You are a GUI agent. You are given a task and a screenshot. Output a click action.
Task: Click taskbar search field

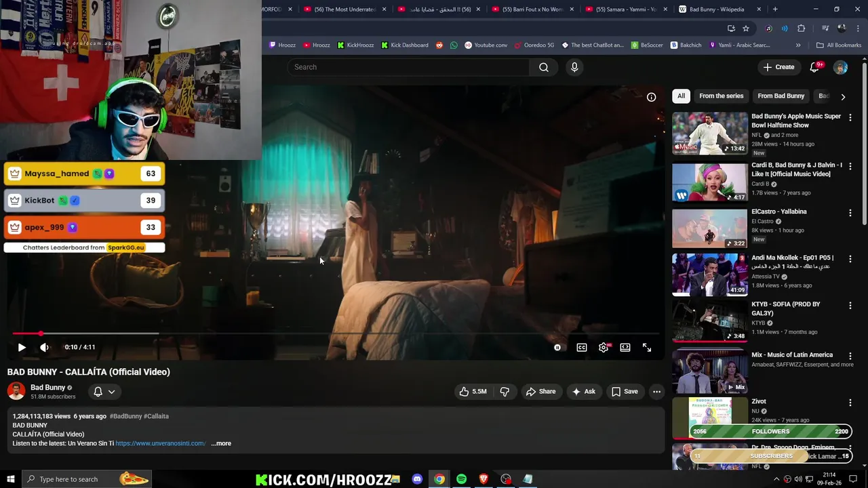pyautogui.click(x=85, y=479)
